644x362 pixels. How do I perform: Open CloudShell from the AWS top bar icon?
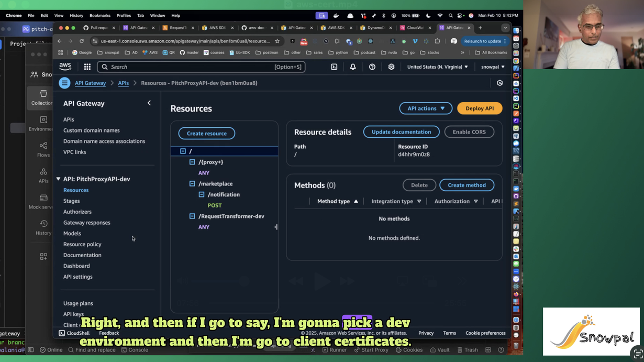(x=334, y=67)
